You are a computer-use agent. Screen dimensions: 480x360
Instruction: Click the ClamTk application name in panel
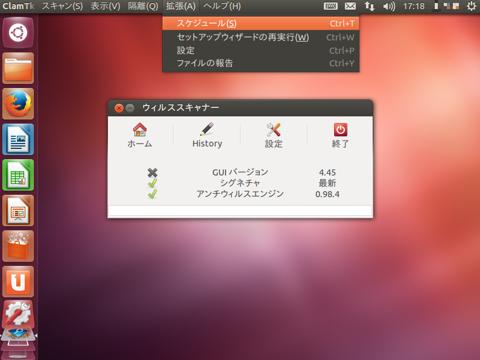pos(18,6)
